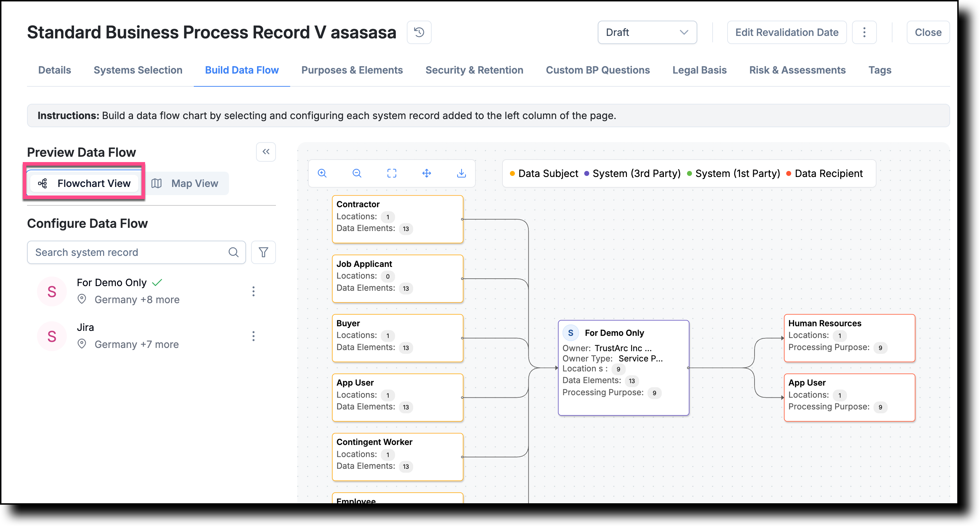Click Owner: TrustArc Inc text
This screenshot has width=980, height=526.
[607, 348]
